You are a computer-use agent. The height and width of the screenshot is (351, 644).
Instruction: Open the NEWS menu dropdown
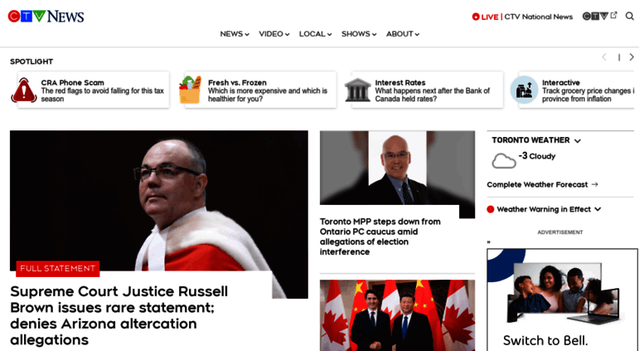point(235,34)
